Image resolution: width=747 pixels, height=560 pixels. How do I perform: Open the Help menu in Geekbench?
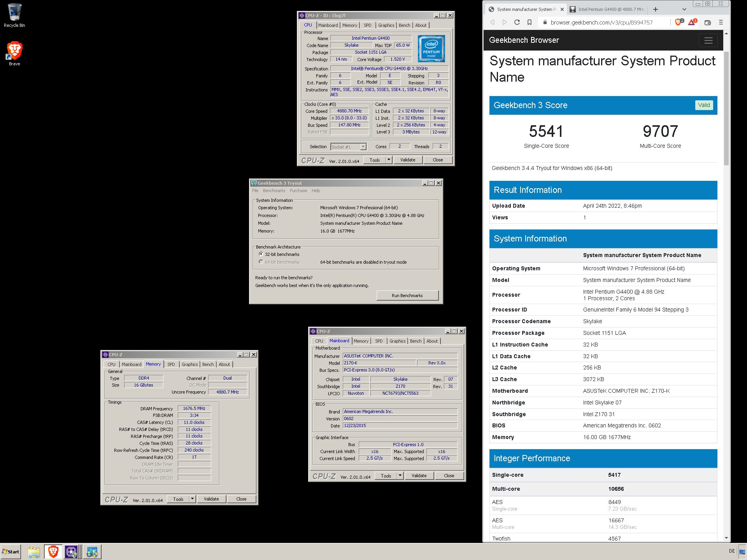click(316, 191)
